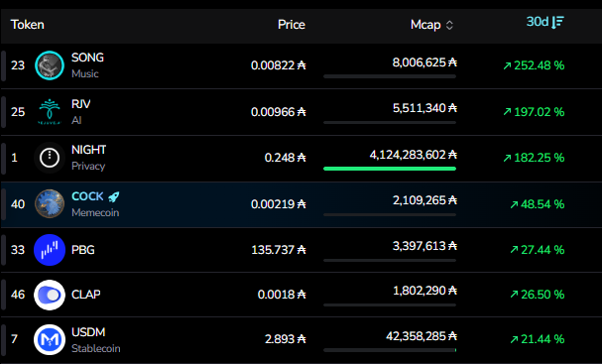This screenshot has height=364, width=602.
Task: Open the CLAP token name
Action: coord(86,295)
